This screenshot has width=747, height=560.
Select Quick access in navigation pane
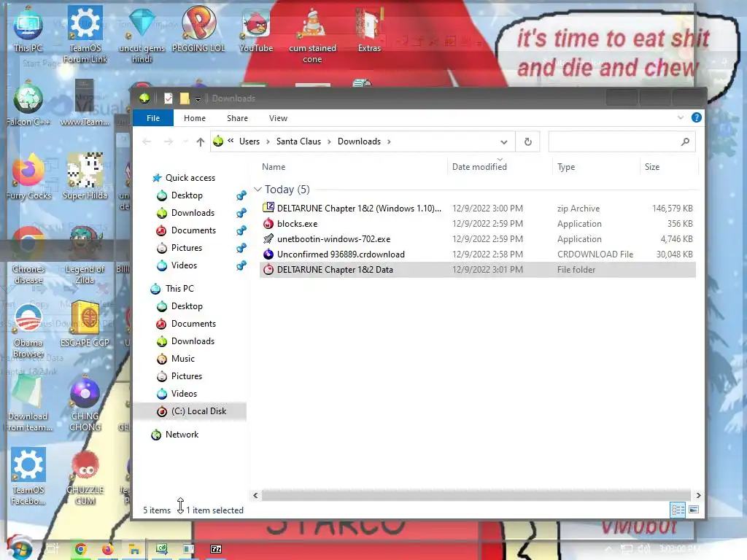(x=190, y=178)
